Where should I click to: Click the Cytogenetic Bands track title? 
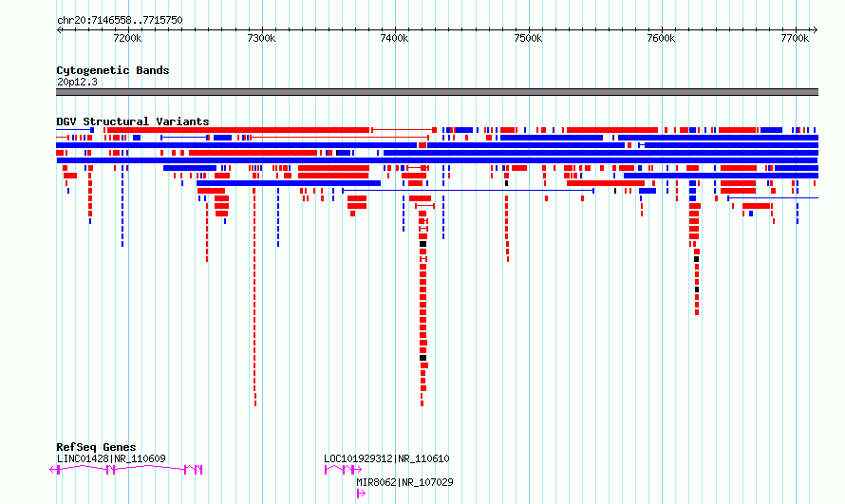pyautogui.click(x=113, y=70)
